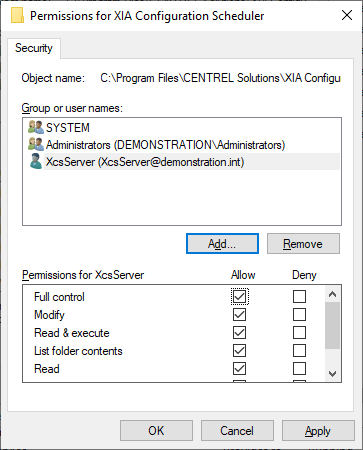Toggle Allow for List folder contents

point(240,351)
